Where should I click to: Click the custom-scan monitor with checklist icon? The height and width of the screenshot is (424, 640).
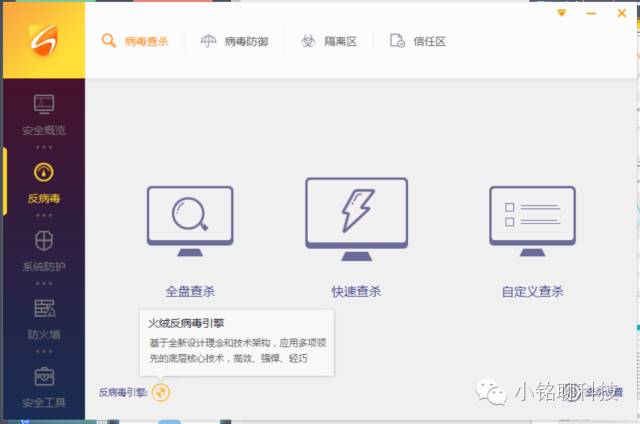point(533,221)
